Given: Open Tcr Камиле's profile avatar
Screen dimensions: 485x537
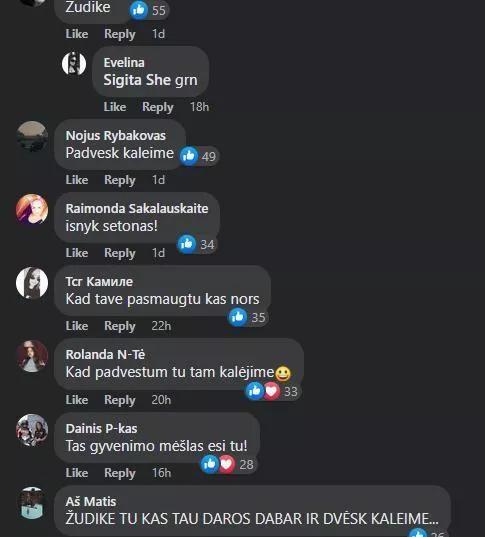Looking at the screenshot, I should pyautogui.click(x=32, y=283).
